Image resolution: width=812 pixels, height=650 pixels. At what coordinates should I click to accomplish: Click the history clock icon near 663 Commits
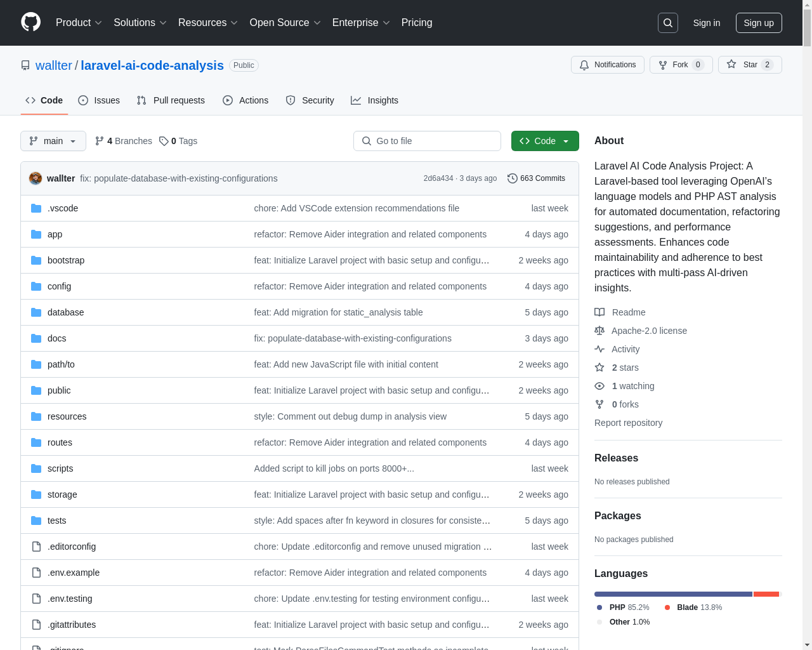tap(513, 178)
